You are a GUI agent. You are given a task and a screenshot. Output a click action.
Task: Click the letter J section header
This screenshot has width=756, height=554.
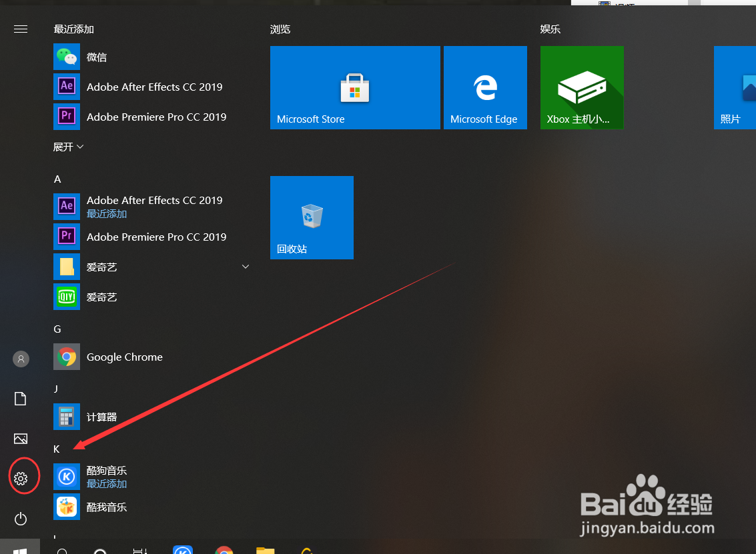coord(56,389)
